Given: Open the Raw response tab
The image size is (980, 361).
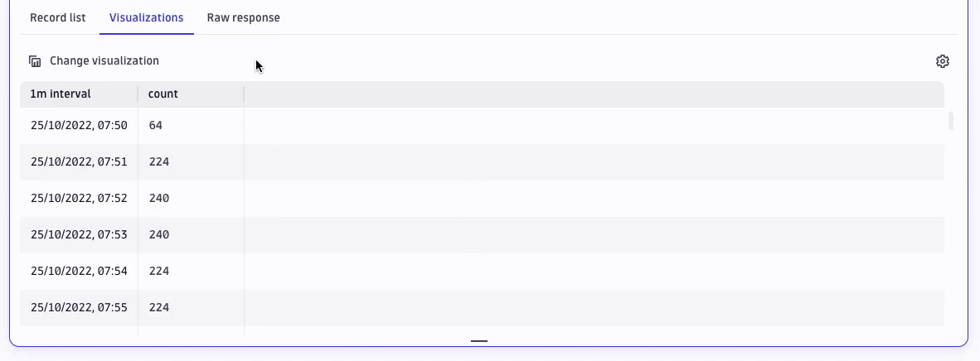Looking at the screenshot, I should [x=243, y=17].
